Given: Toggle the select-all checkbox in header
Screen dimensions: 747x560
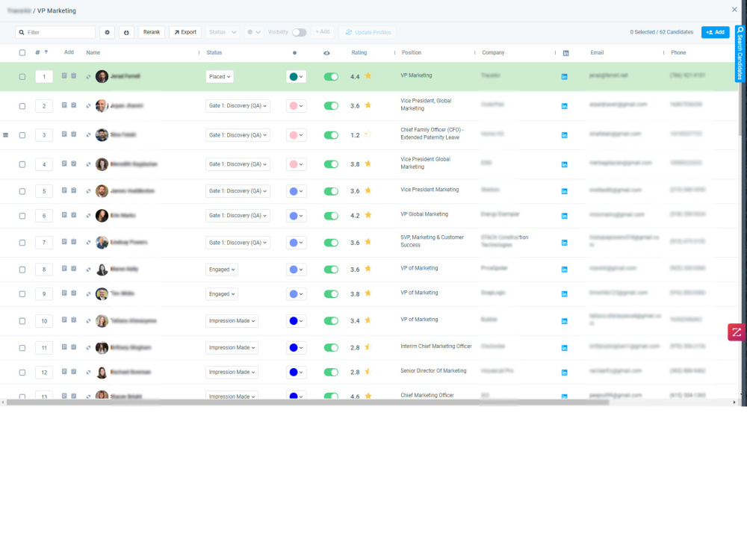Looking at the screenshot, I should pyautogui.click(x=22, y=53).
